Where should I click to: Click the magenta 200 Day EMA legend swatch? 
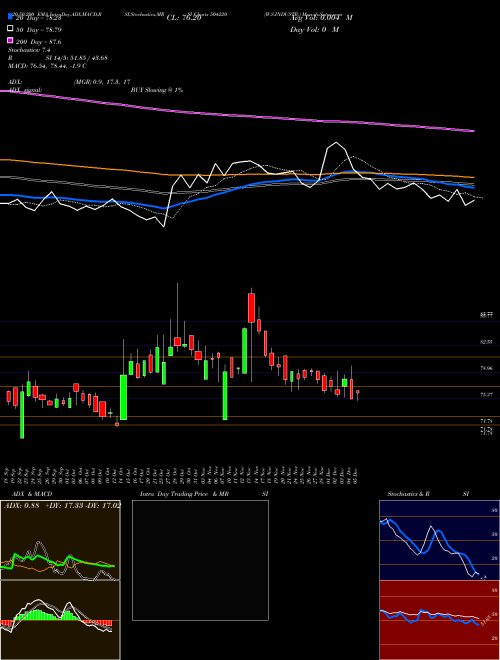[x=10, y=40]
